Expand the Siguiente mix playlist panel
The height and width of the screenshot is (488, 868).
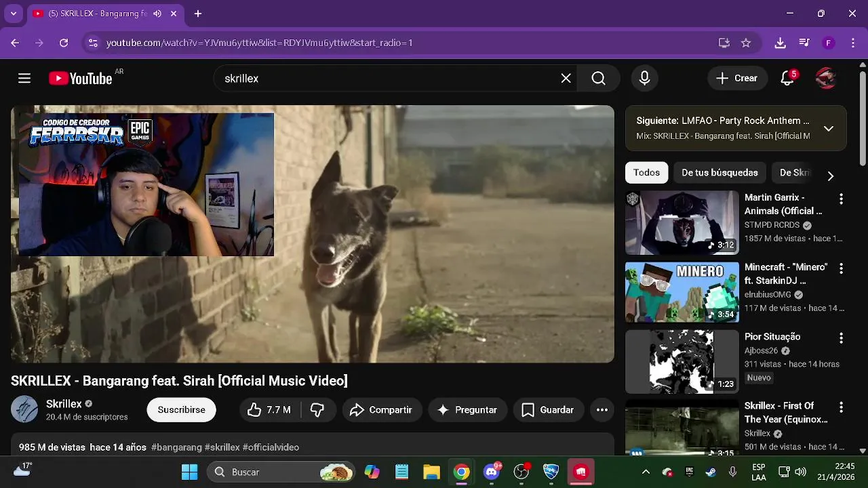[829, 128]
